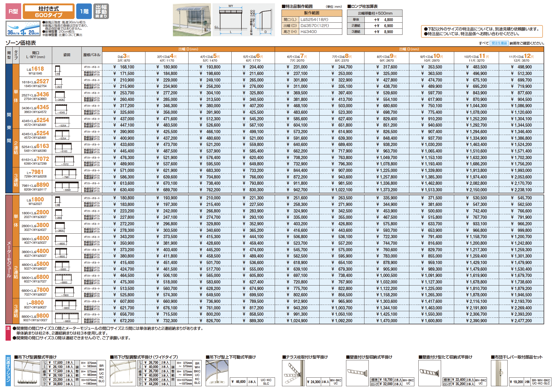Click the ~7072 frame diagram
Image resolution: width=557 pixels, height=392 pixels.
click(x=65, y=161)
